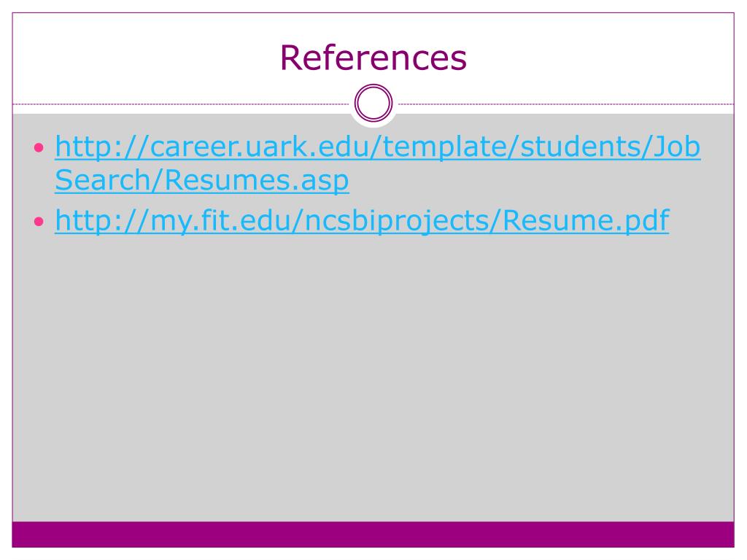Click the double-ring circle ornament
The width and height of the screenshot is (747, 560).
point(373,103)
